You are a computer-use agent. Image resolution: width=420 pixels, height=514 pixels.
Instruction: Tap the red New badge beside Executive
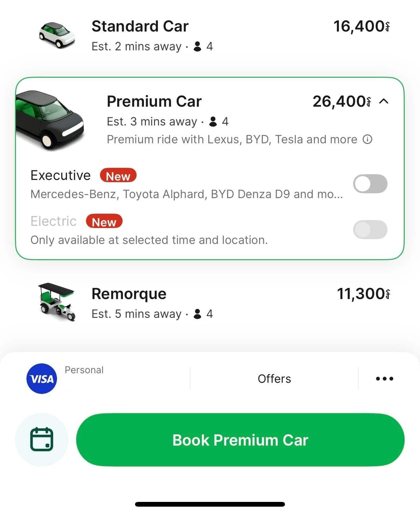pyautogui.click(x=118, y=176)
